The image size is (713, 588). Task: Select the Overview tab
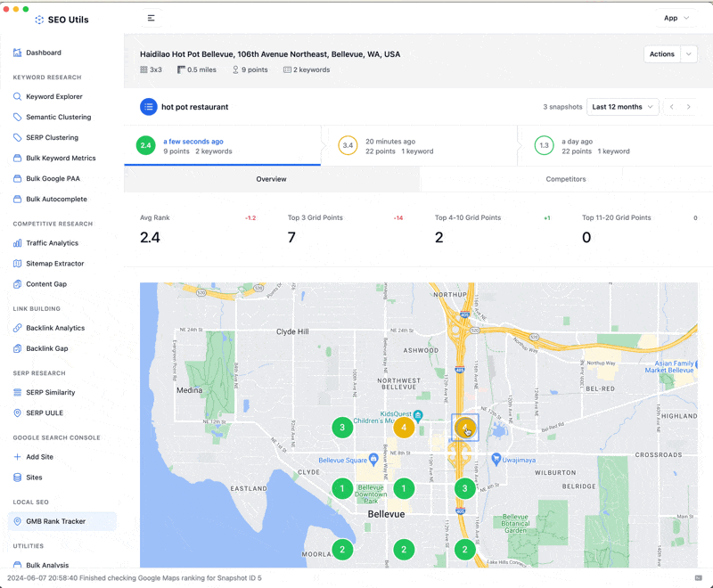coord(271,179)
